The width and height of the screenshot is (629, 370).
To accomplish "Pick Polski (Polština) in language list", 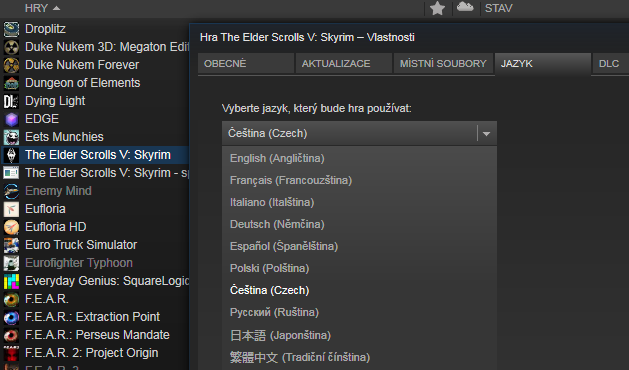I will (x=359, y=268).
